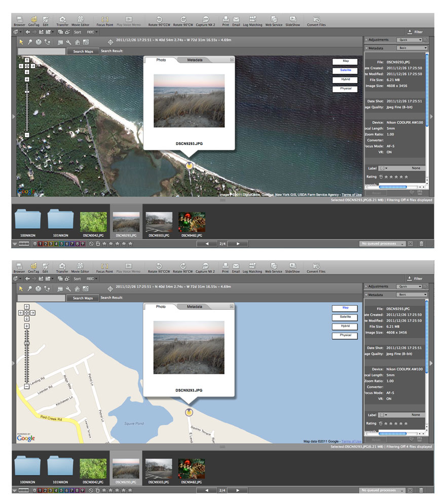The image size is (445, 504).
Task: Click the zoom slider on the lower street map
Action: click(27, 343)
